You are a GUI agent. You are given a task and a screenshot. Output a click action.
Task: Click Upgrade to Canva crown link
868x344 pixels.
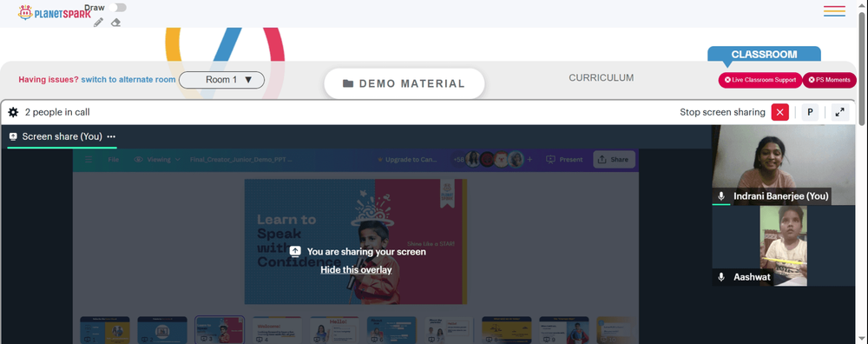tap(407, 160)
